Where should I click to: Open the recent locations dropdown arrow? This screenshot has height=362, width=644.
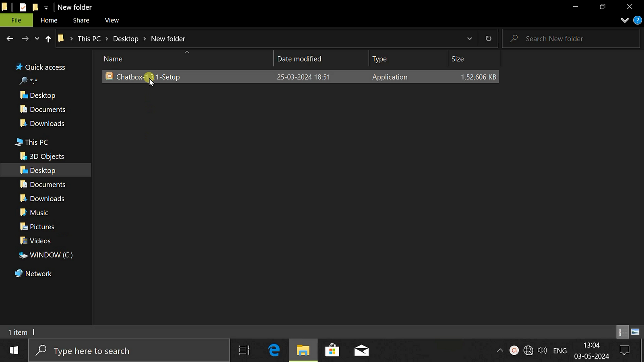click(x=37, y=39)
